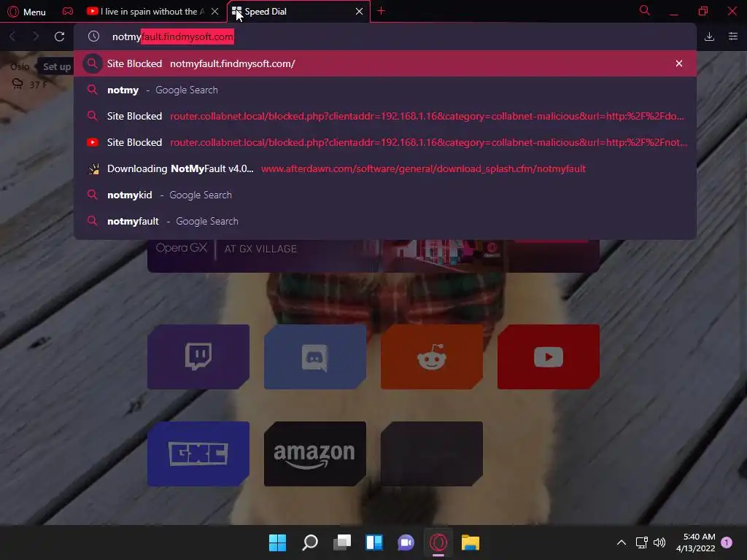Open the GXC speed dial tile
The image size is (747, 560).
pyautogui.click(x=198, y=454)
